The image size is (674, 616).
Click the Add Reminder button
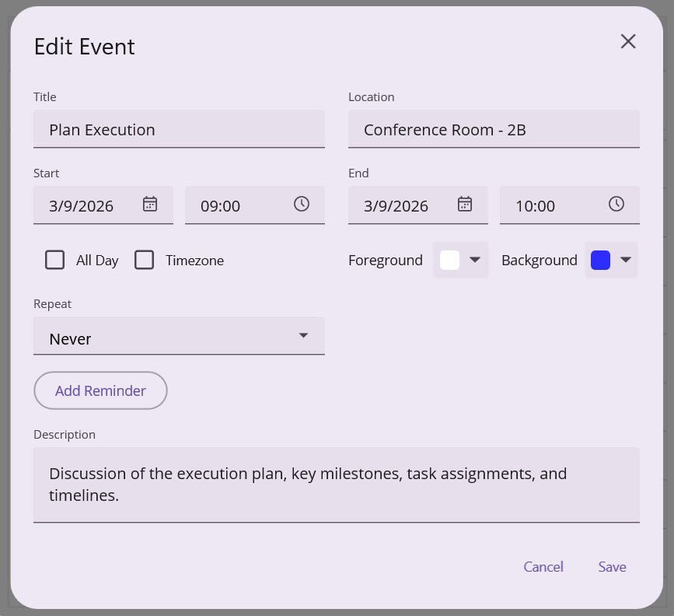[100, 390]
